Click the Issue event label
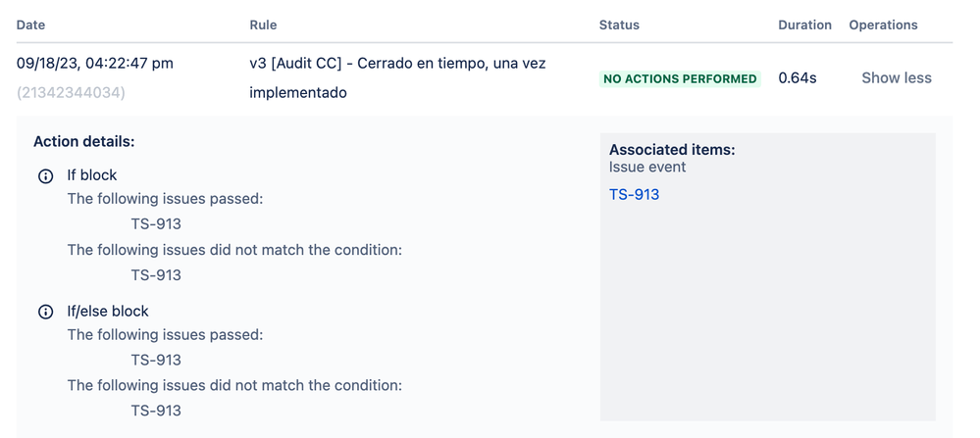This screenshot has height=438, width=980. click(647, 168)
